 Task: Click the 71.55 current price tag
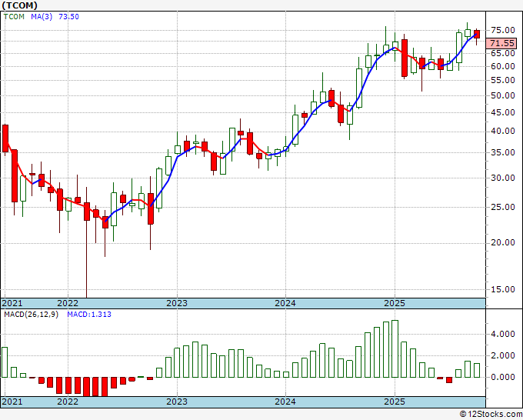[x=502, y=43]
